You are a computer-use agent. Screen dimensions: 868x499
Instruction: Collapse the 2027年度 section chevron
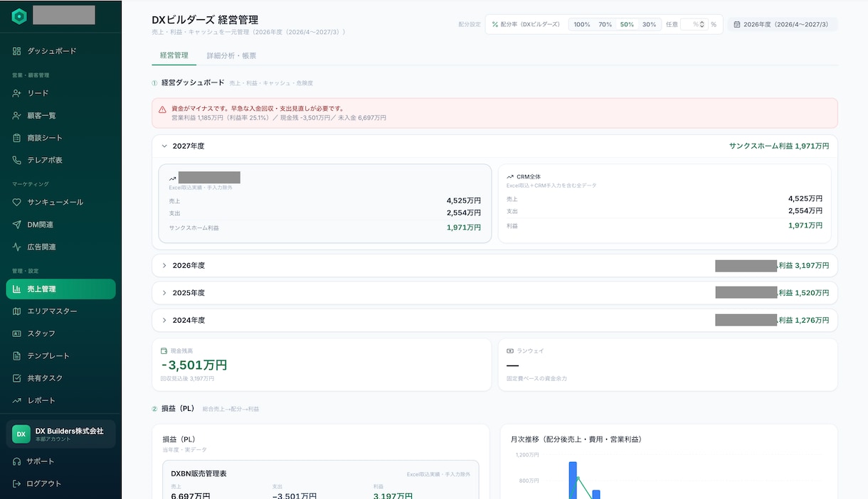point(164,146)
